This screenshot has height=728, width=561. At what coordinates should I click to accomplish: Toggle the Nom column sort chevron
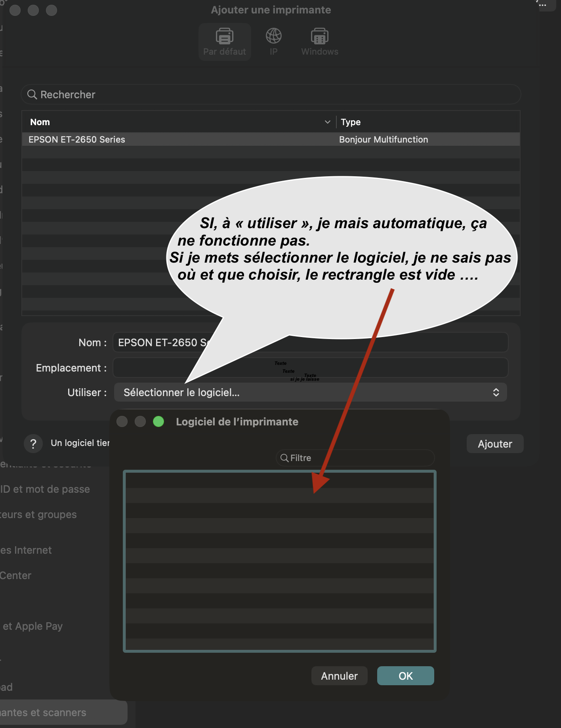328,122
